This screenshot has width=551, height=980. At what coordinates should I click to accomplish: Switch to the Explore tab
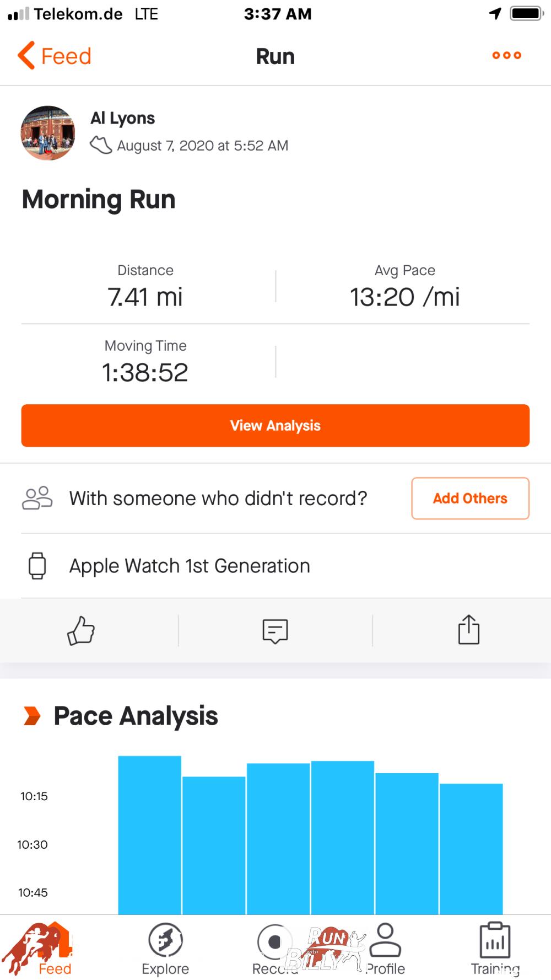point(165,948)
